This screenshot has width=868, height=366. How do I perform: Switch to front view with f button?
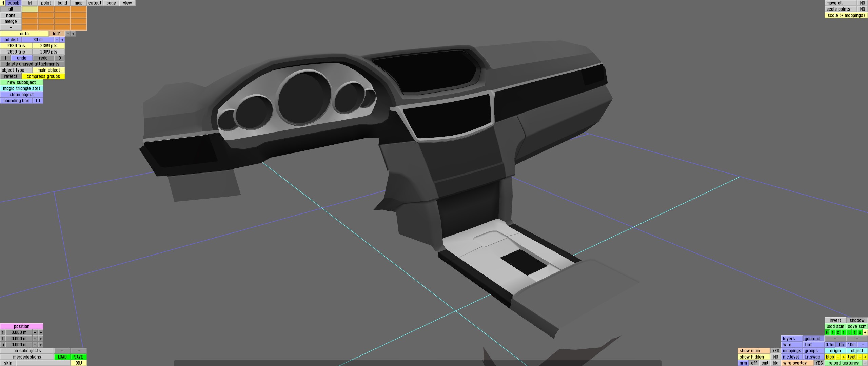click(x=833, y=332)
